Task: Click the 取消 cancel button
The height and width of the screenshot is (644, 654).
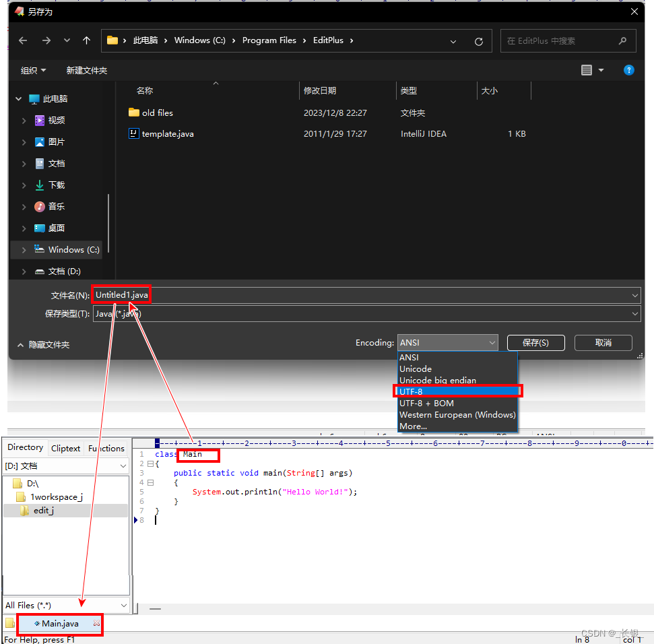Action: pos(603,342)
